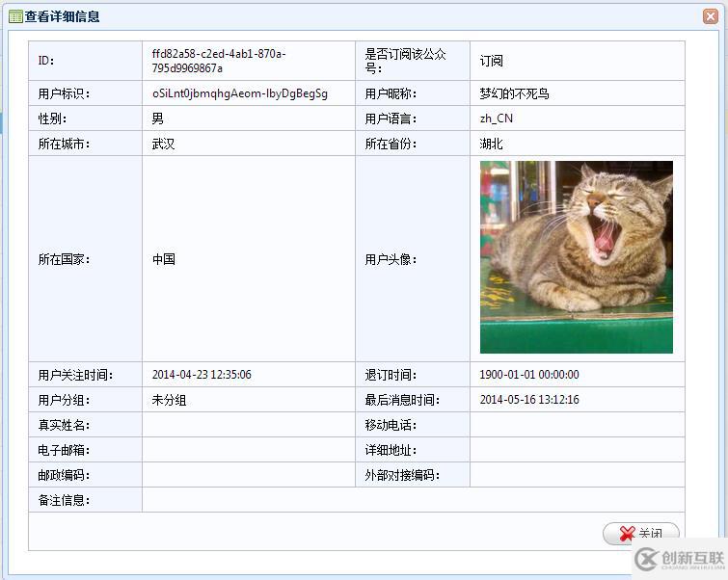
Task: Click the 真实姓名: label
Action: (x=64, y=425)
